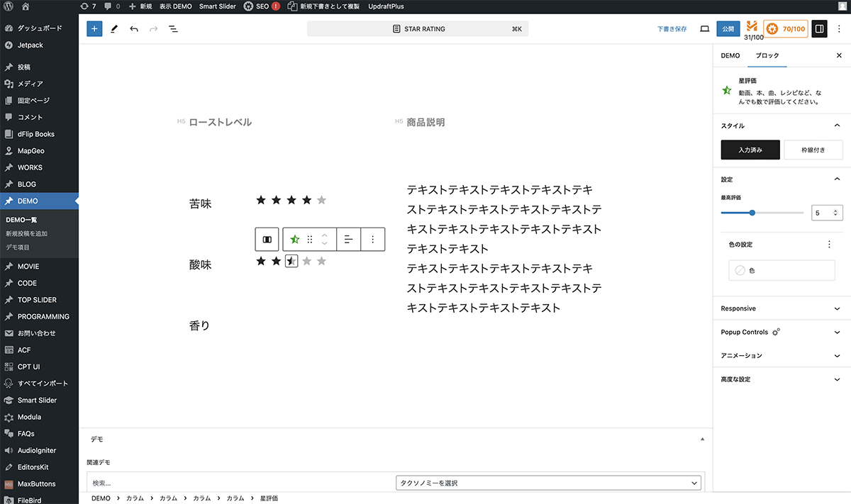The width and height of the screenshot is (851, 504).
Task: Expand the アニメーション panel
Action: click(x=780, y=356)
